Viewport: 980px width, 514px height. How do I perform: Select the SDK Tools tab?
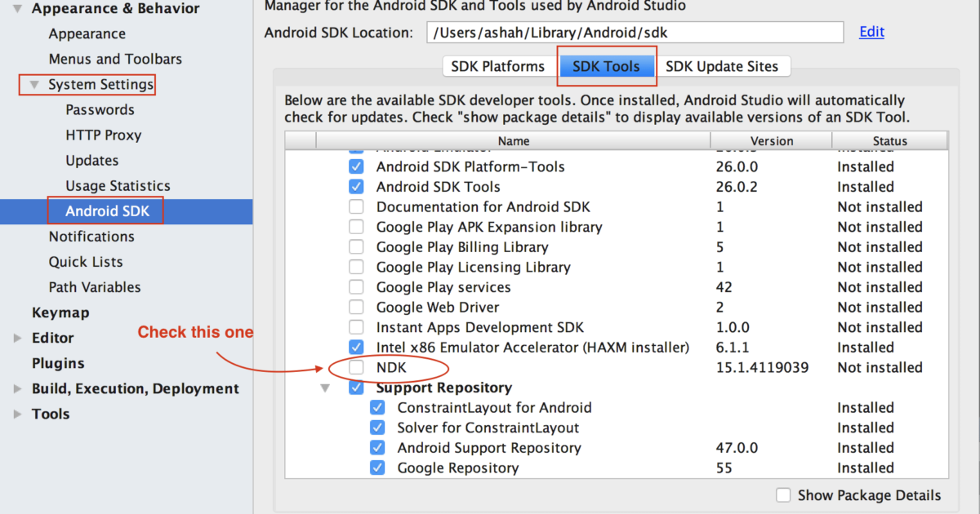click(606, 67)
